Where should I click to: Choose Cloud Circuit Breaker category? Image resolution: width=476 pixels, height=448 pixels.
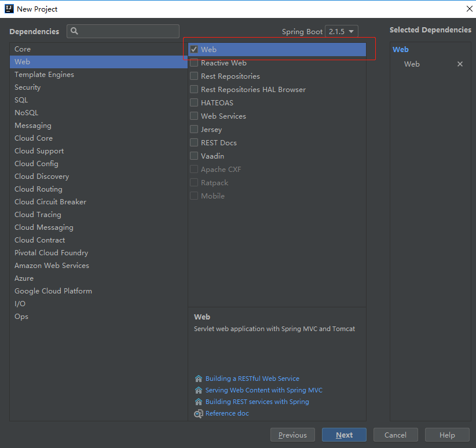[x=98, y=202]
